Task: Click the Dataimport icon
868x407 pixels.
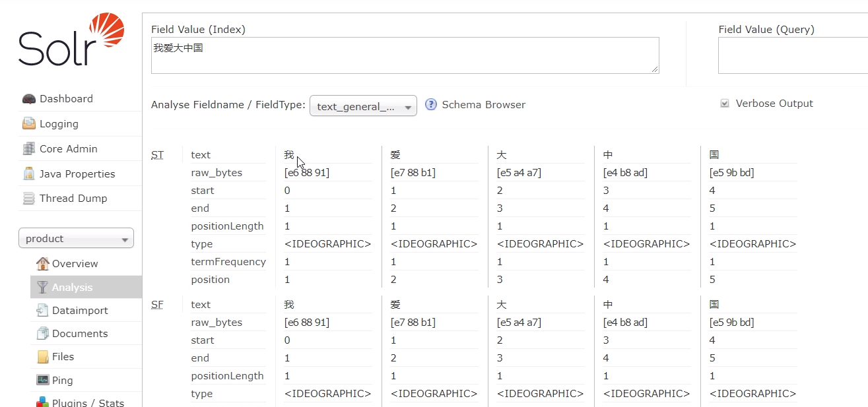Action: click(43, 311)
